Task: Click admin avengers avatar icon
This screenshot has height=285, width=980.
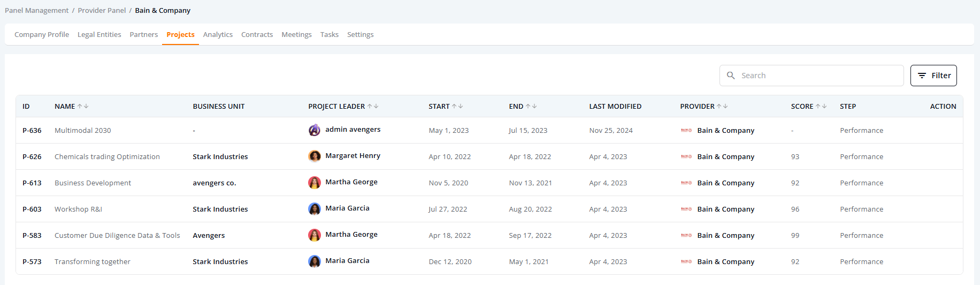Action: tap(315, 130)
